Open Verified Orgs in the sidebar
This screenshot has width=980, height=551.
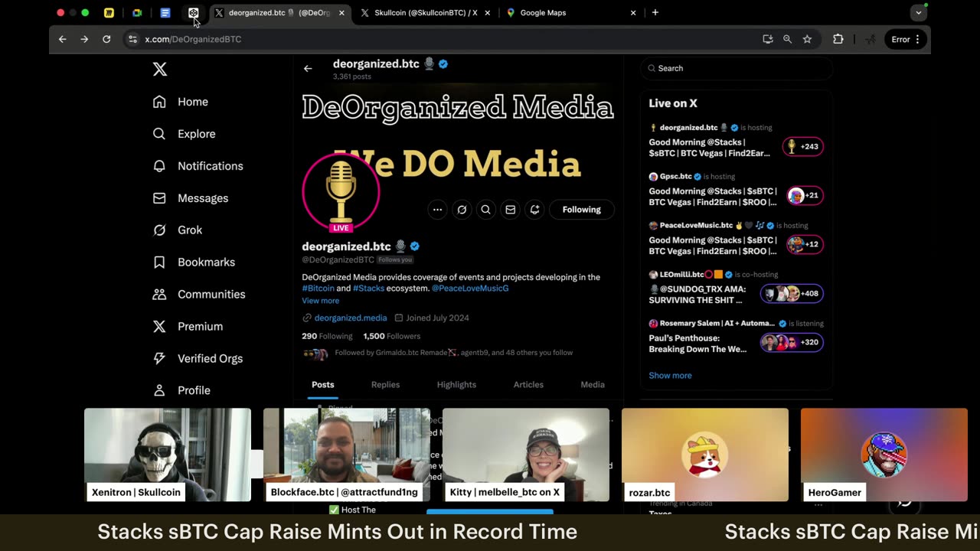[x=198, y=359]
